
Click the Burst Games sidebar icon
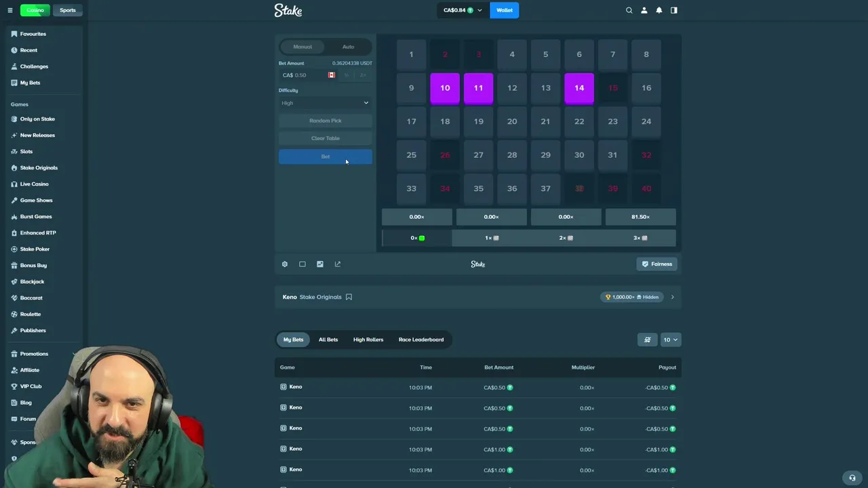pos(14,217)
